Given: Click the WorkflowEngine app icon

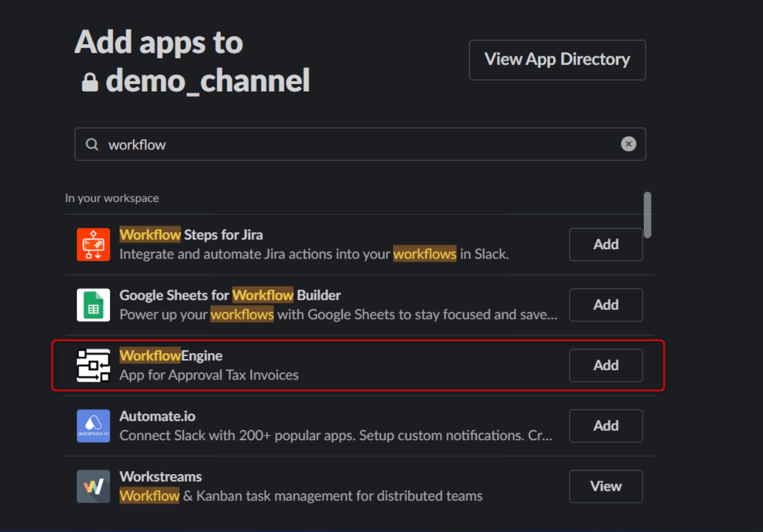Looking at the screenshot, I should [93, 365].
